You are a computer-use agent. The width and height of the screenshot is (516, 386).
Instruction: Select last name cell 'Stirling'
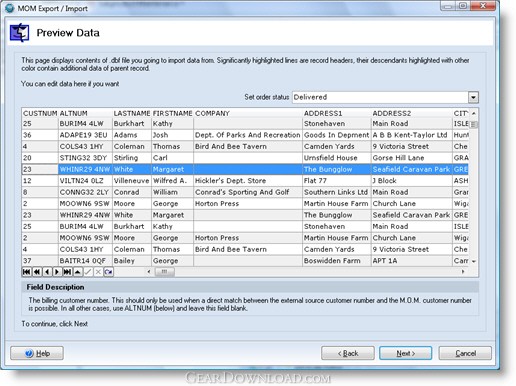point(132,158)
